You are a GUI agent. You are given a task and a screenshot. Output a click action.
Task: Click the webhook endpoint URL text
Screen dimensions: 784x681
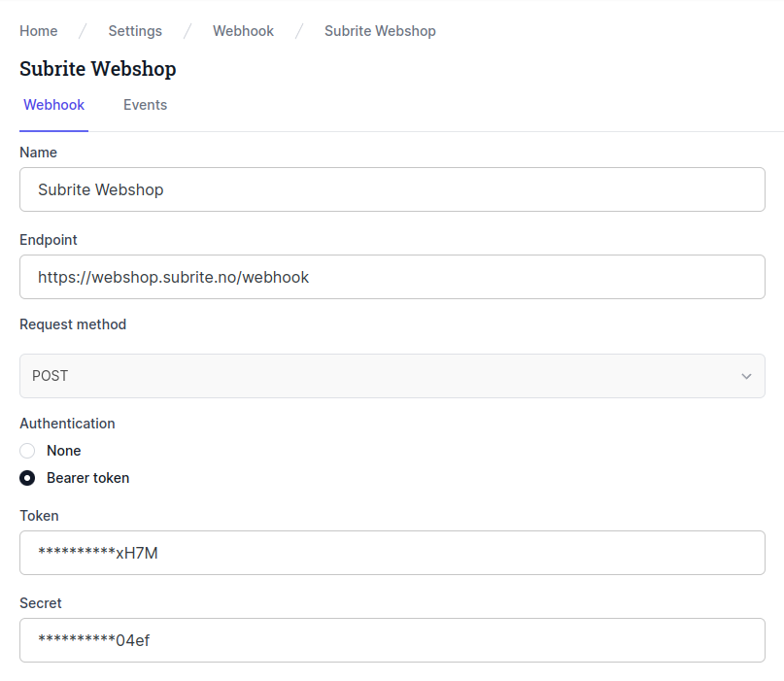click(x=173, y=277)
